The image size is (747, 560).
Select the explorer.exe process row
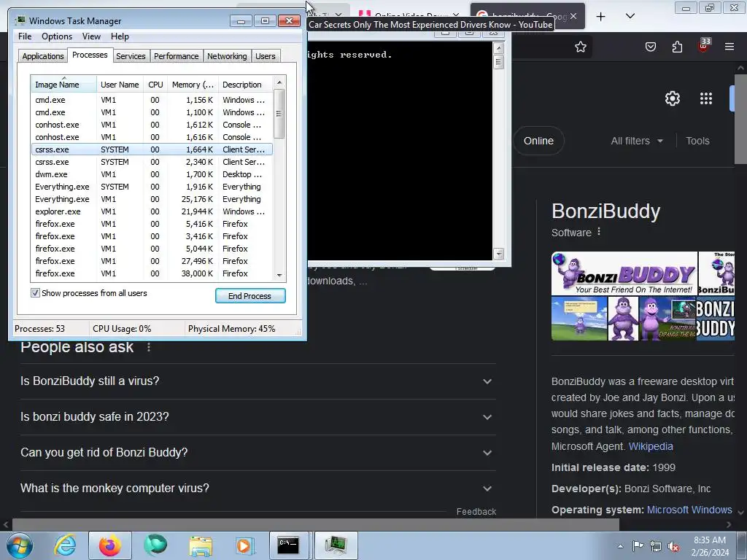152,211
